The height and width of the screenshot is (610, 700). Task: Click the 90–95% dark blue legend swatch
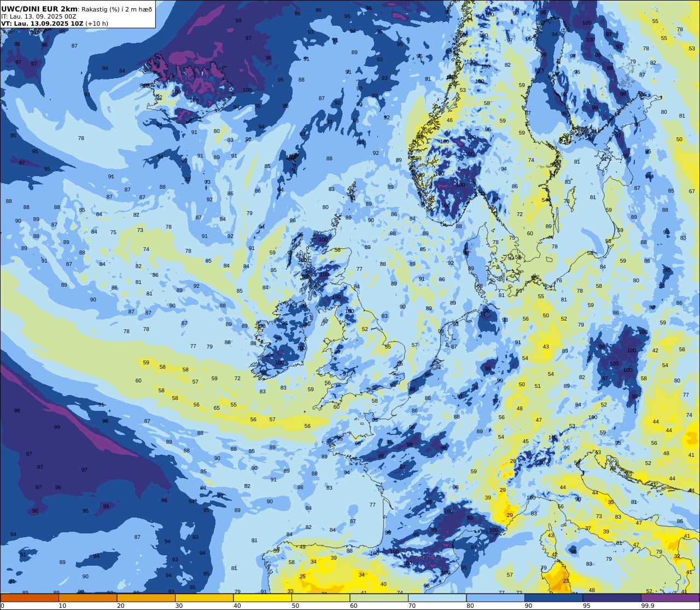coord(553,598)
